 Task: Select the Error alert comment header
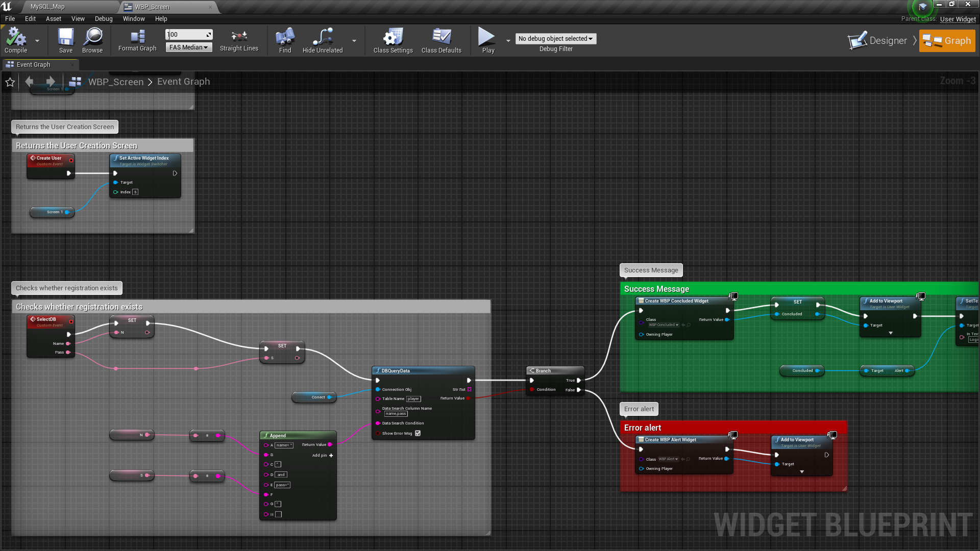pos(733,428)
